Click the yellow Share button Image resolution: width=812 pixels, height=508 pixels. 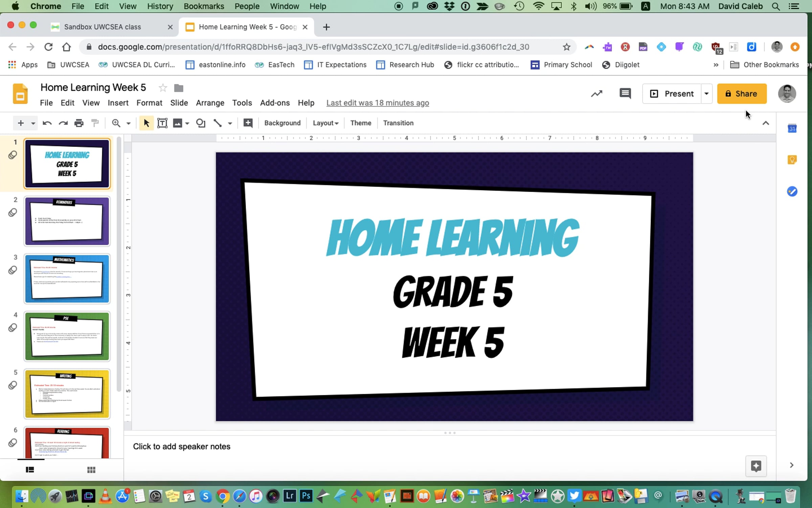tap(742, 93)
